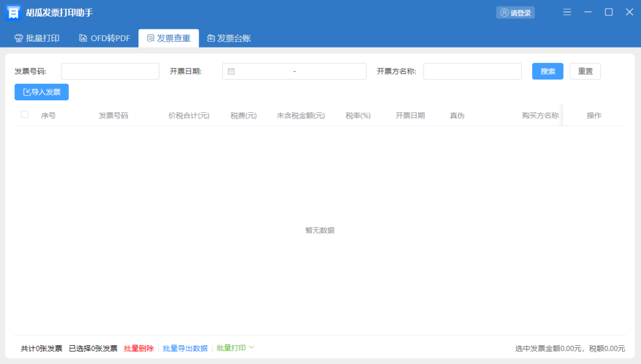Screen dimensions: 641x364
Task: Toggle the select-all checkbox in table header
Action: coord(25,114)
